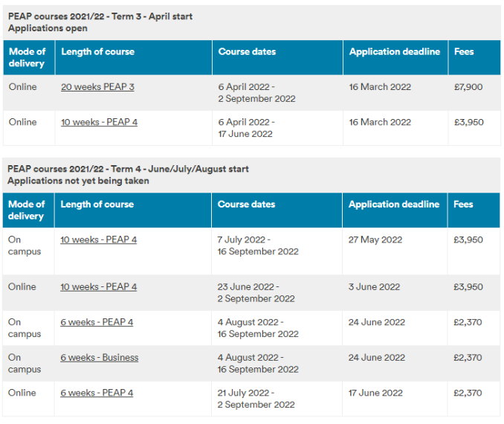Open 10 weeks PEAP 4 link dated 23 June
Screen dimensions: 504x424
click(x=98, y=287)
